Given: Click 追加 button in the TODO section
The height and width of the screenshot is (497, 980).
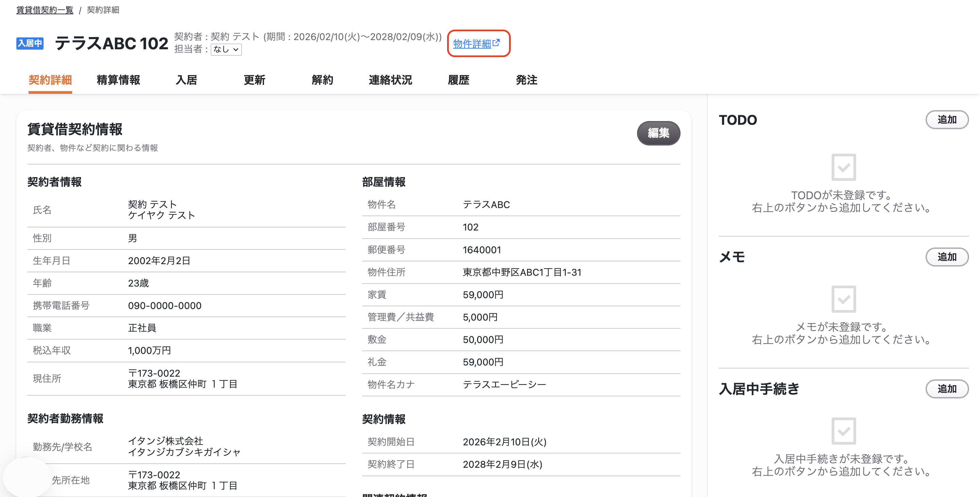Looking at the screenshot, I should [x=947, y=120].
